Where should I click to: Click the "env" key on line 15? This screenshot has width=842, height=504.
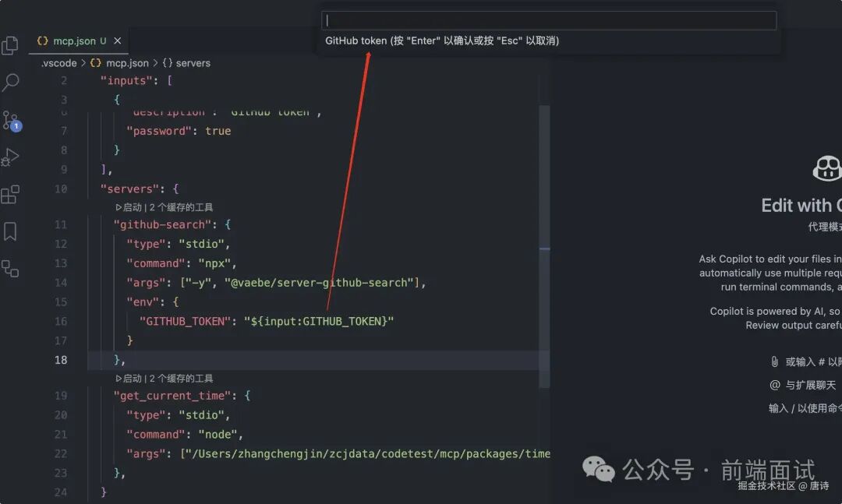[143, 301]
